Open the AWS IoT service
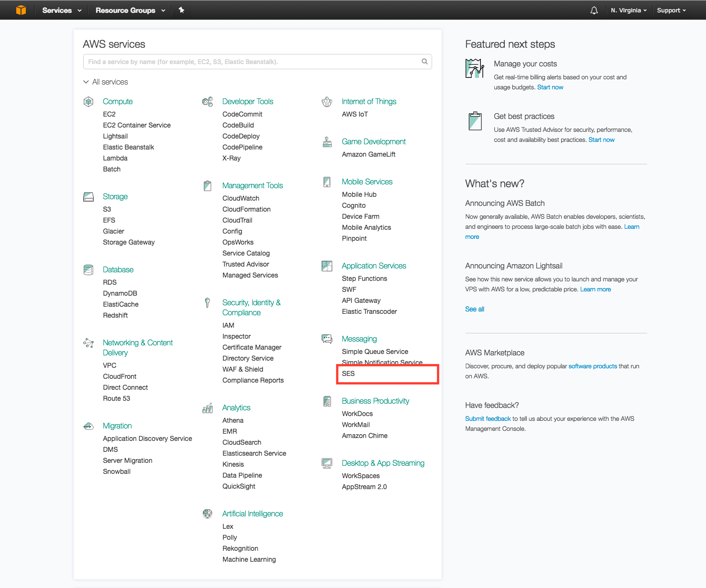This screenshot has width=706, height=588. [355, 114]
